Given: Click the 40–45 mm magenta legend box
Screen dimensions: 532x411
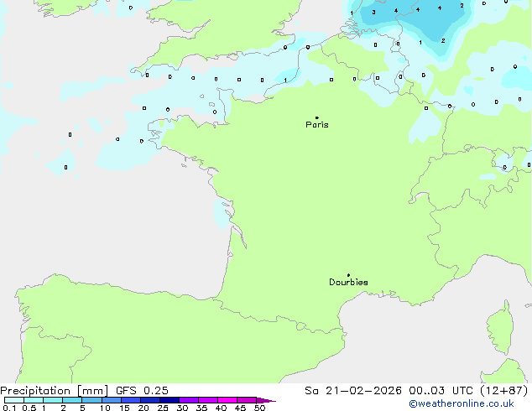Looking at the screenshot, I should tap(227, 400).
